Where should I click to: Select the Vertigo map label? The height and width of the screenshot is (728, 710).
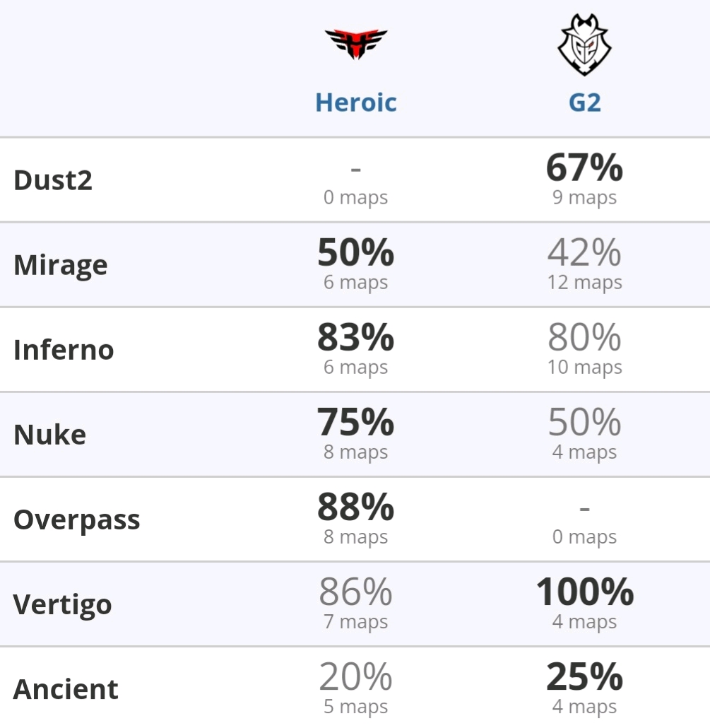[62, 604]
